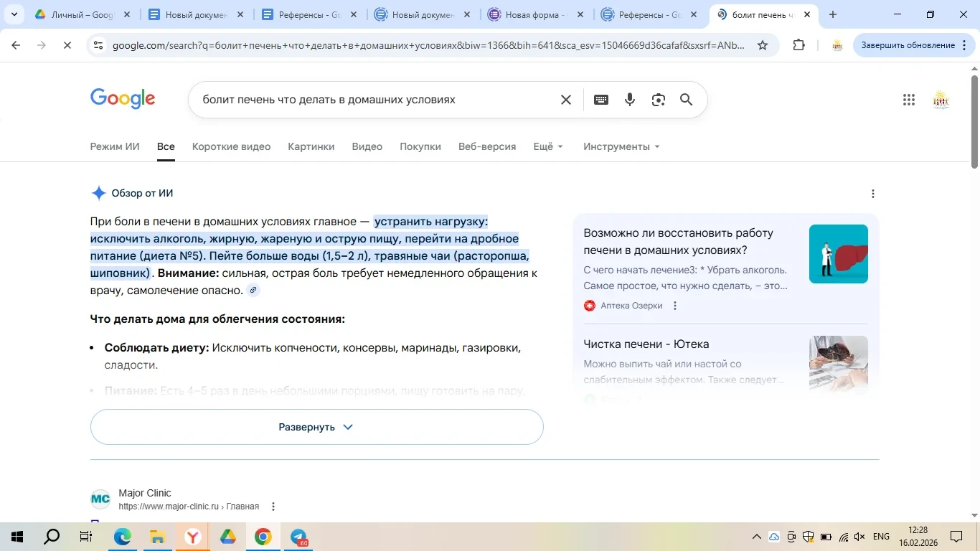Click the voice search microphone icon
The image size is (980, 551).
click(x=630, y=100)
